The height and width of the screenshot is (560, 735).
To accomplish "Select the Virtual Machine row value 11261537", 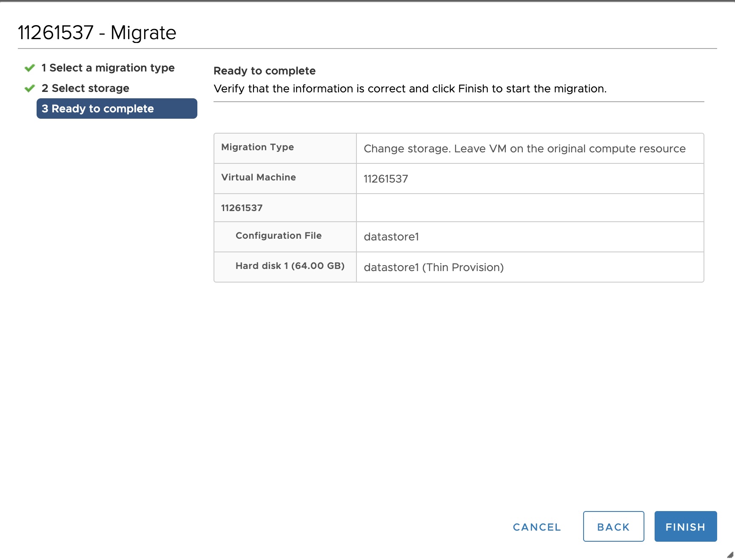I will [385, 179].
